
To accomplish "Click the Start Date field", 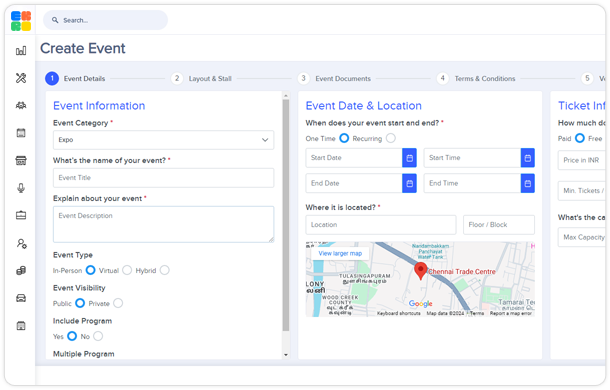I will pos(354,158).
